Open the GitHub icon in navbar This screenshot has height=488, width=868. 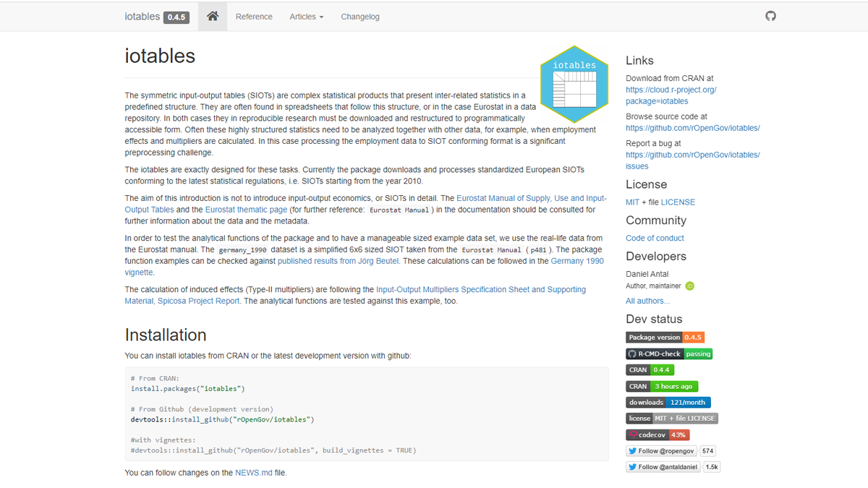[770, 16]
